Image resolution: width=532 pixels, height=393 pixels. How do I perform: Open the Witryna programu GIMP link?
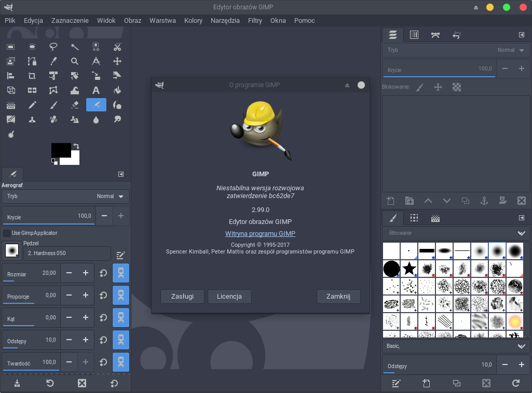coord(260,234)
